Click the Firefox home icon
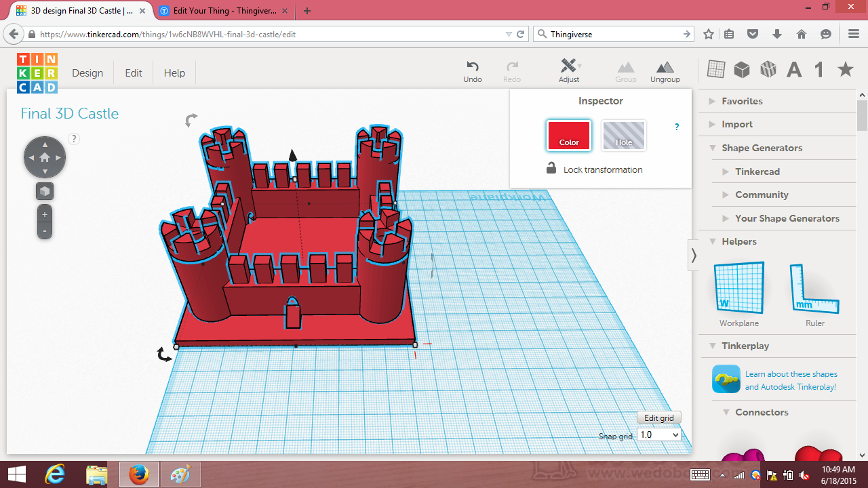This screenshot has height=488, width=868. point(802,34)
